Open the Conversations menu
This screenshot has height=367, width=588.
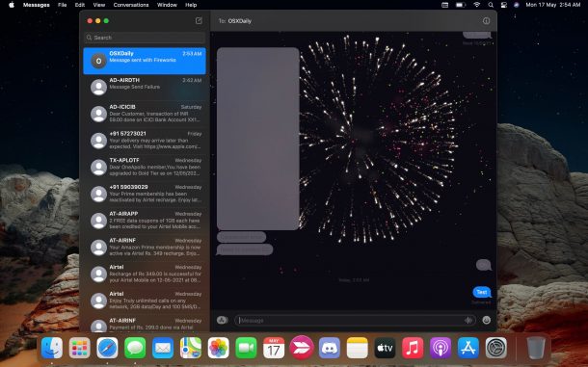[131, 5]
